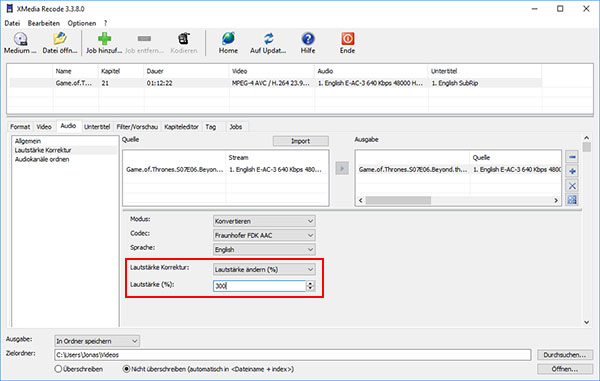The width and height of the screenshot is (600, 381).
Task: Switch to the Untertitel tab
Action: pos(97,127)
